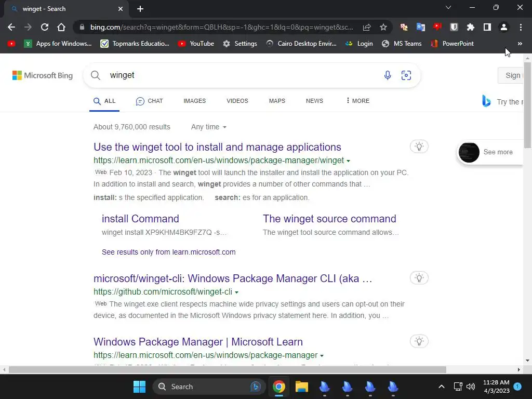Open the microsoft/winget-cli GitHub result
Screen dimensions: 532x399
click(233, 278)
